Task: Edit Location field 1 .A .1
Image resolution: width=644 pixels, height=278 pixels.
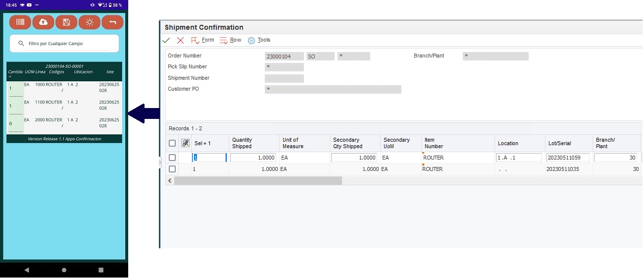Action: pyautogui.click(x=519, y=158)
